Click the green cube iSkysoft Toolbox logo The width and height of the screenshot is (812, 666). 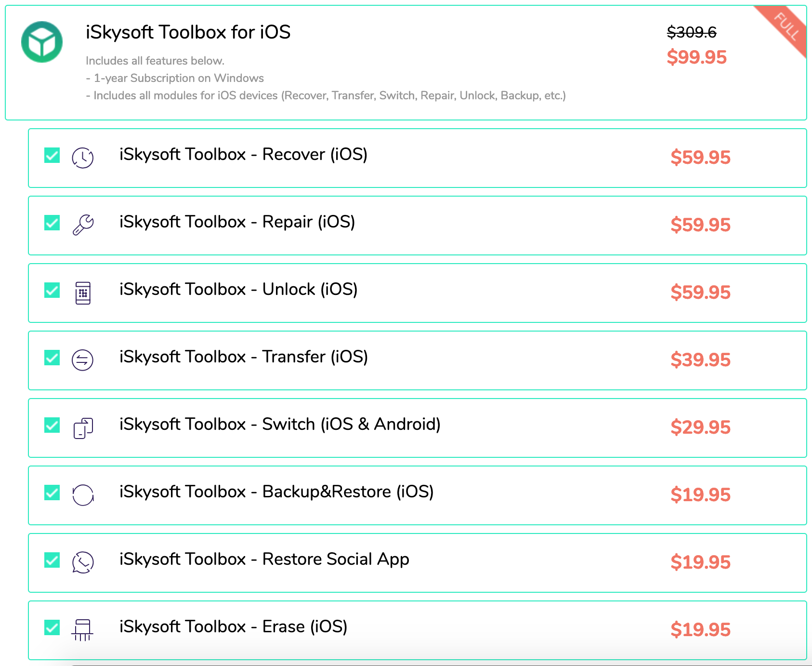point(42,42)
